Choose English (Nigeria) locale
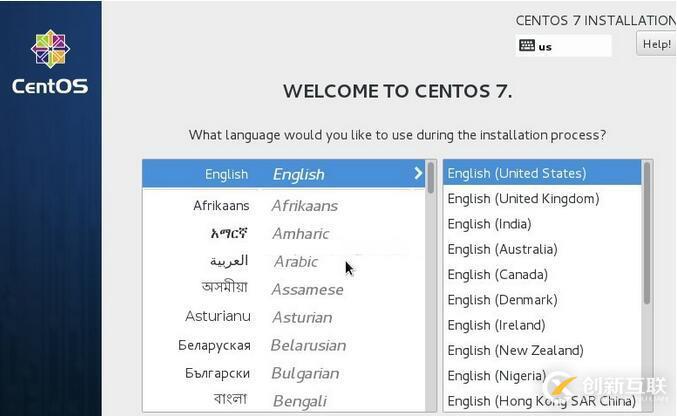Screen dimensions: 677x416 542,375
